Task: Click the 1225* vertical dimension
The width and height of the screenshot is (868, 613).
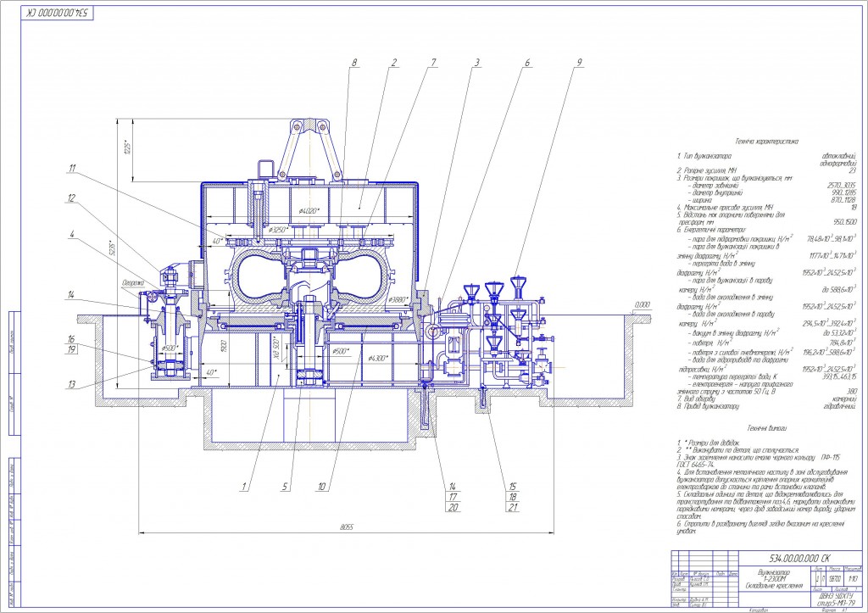Action: coord(127,148)
